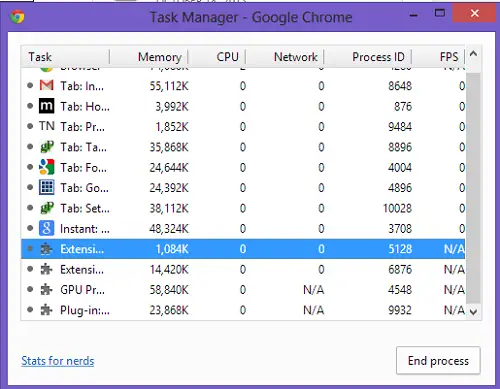Click the blue grid icon in the Tab: Go... row
500x389 pixels.
[46, 187]
